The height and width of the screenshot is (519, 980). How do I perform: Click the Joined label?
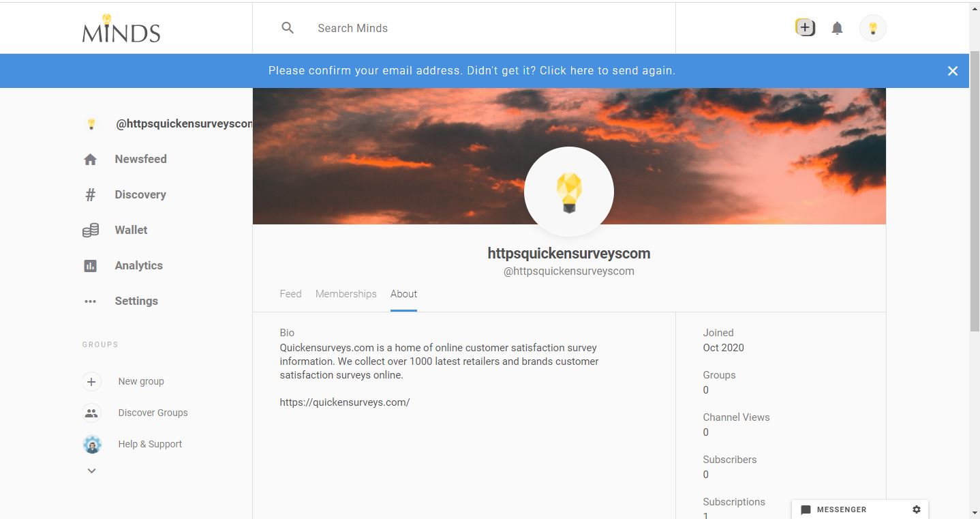click(718, 333)
